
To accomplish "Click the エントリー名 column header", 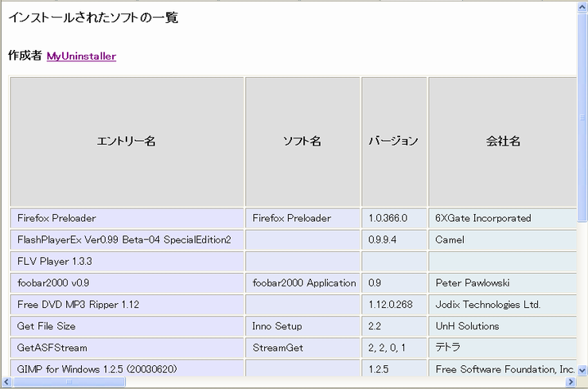I will tap(127, 142).
